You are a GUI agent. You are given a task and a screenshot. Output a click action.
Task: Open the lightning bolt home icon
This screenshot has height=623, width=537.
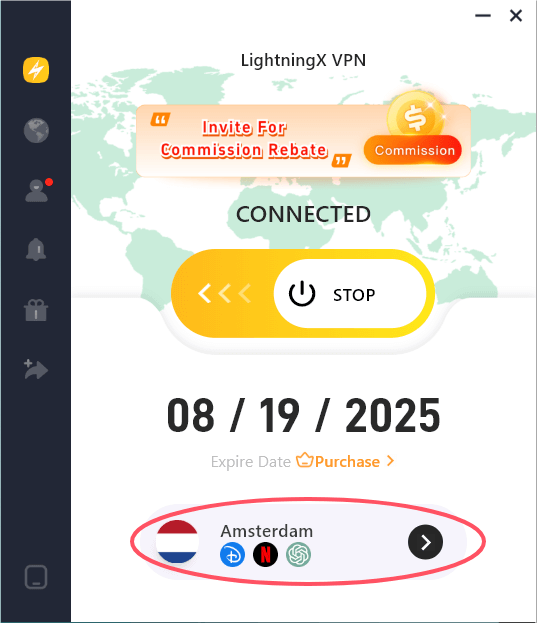point(36,70)
